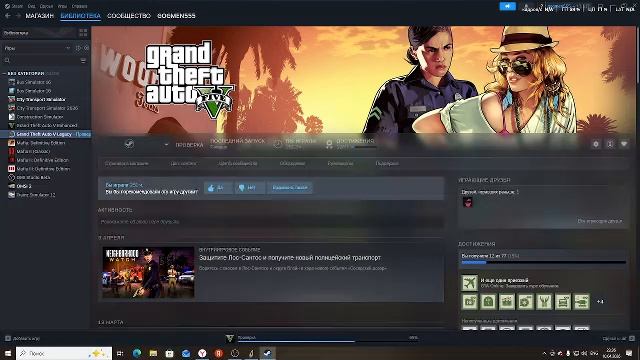Collapse the uncategorized games group

tap(4, 73)
